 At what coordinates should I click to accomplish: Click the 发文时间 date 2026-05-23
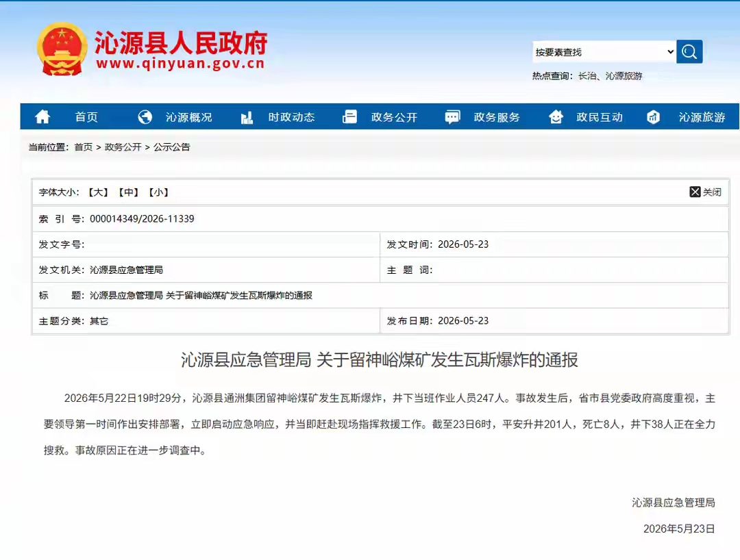463,244
